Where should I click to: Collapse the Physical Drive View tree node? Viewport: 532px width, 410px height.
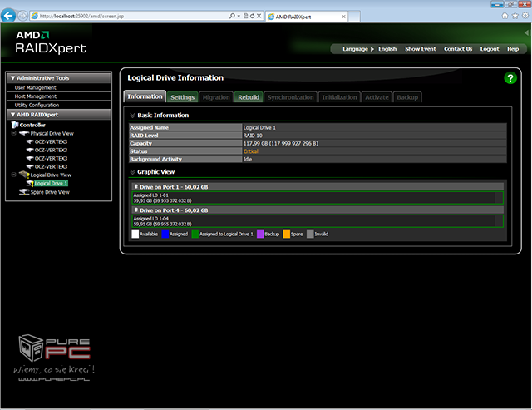point(13,133)
